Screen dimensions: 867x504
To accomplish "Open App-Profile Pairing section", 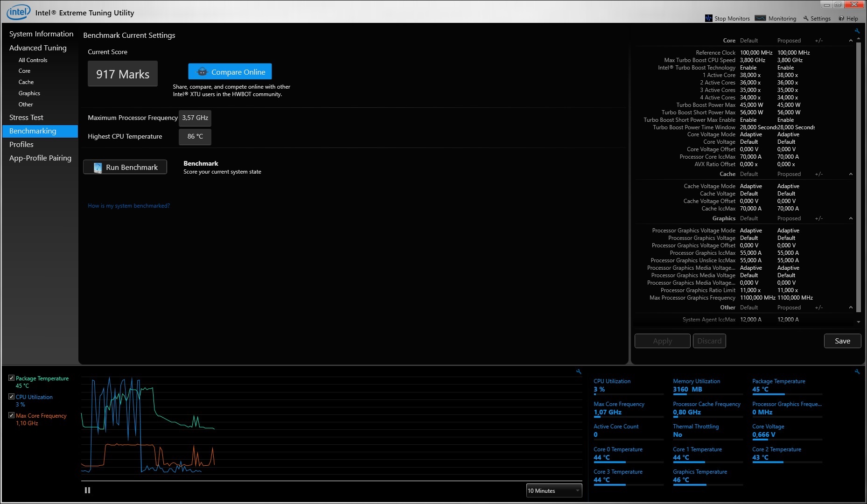I will [x=40, y=158].
